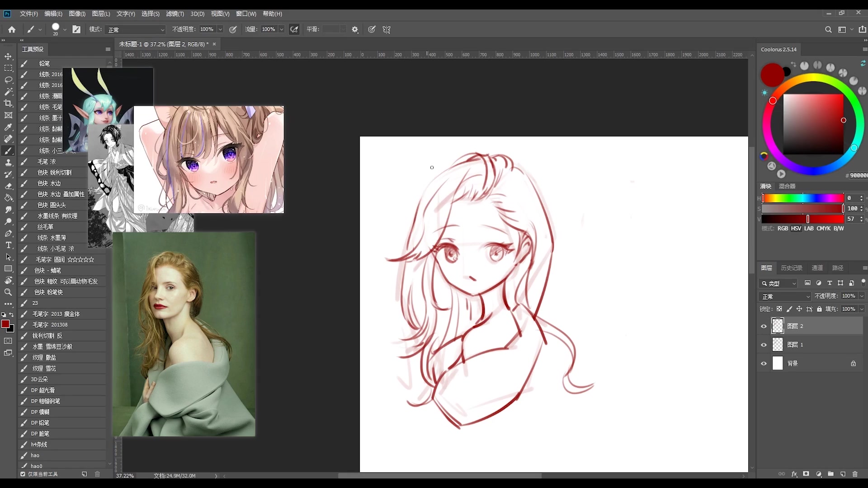This screenshot has width=868, height=488.
Task: Create a new group folder
Action: coord(831,474)
